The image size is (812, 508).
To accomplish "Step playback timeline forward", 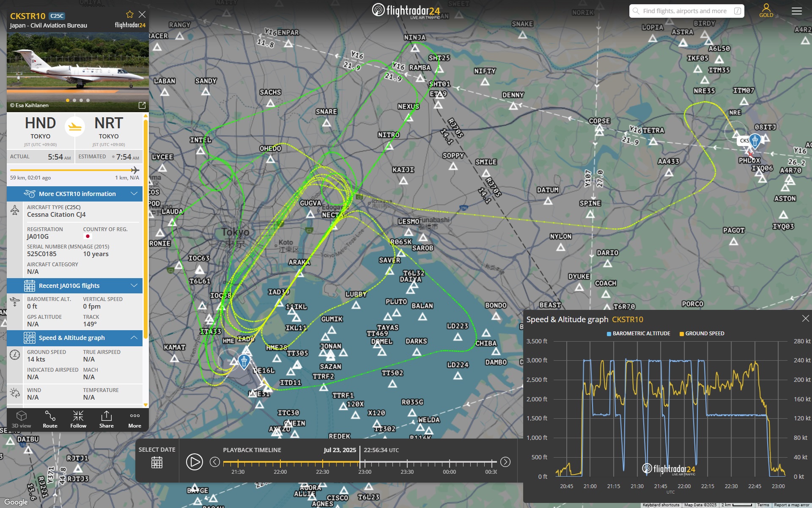I will pyautogui.click(x=505, y=462).
